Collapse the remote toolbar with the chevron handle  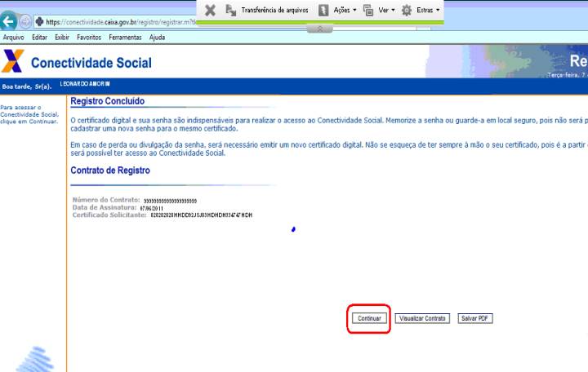click(319, 29)
